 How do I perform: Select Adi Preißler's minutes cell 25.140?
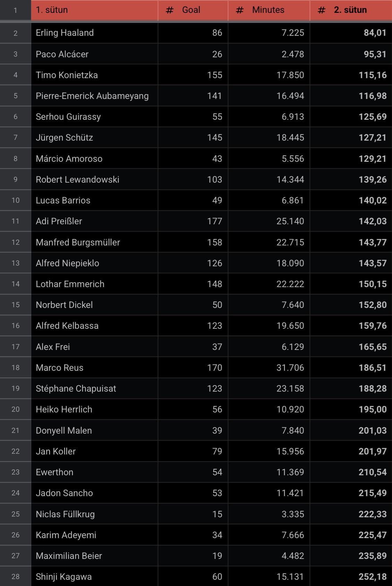(290, 221)
